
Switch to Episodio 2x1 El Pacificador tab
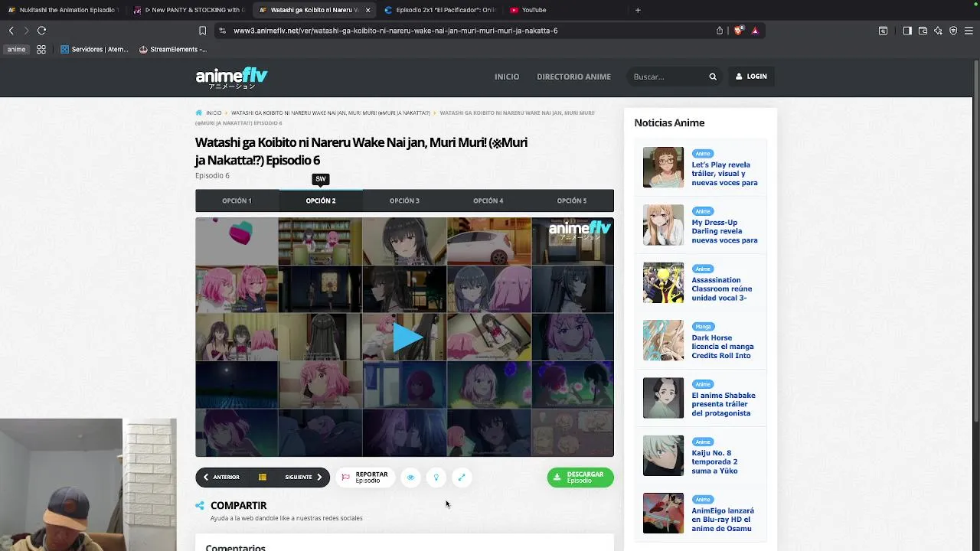click(x=441, y=10)
